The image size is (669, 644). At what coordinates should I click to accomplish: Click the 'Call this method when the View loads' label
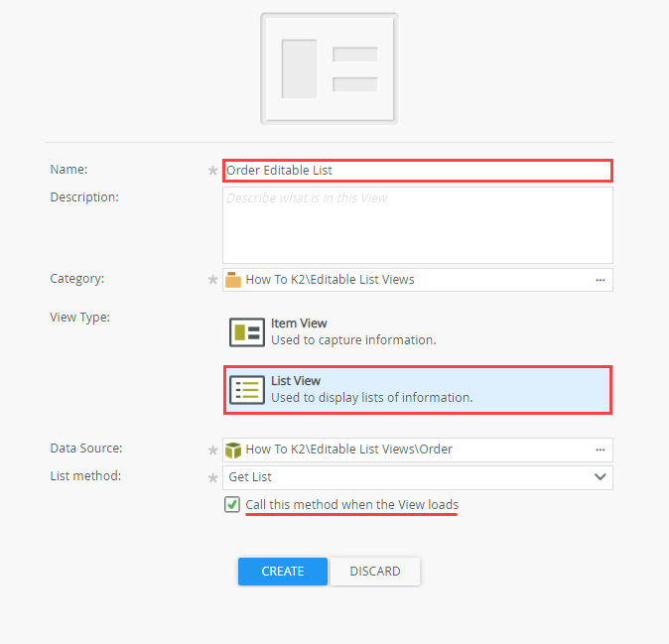coord(352,504)
